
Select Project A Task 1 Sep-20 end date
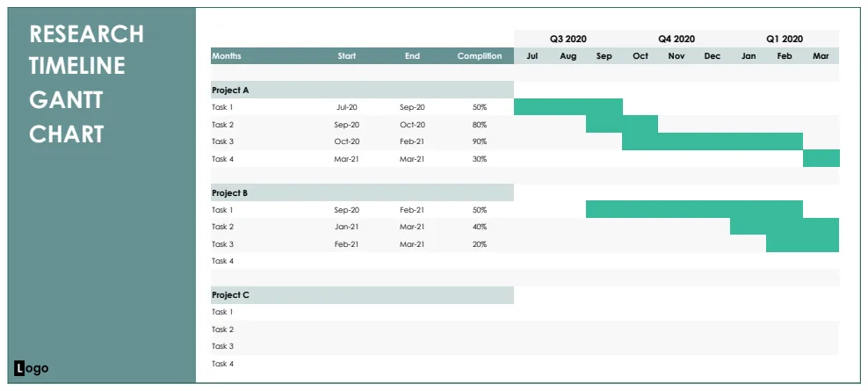(412, 107)
